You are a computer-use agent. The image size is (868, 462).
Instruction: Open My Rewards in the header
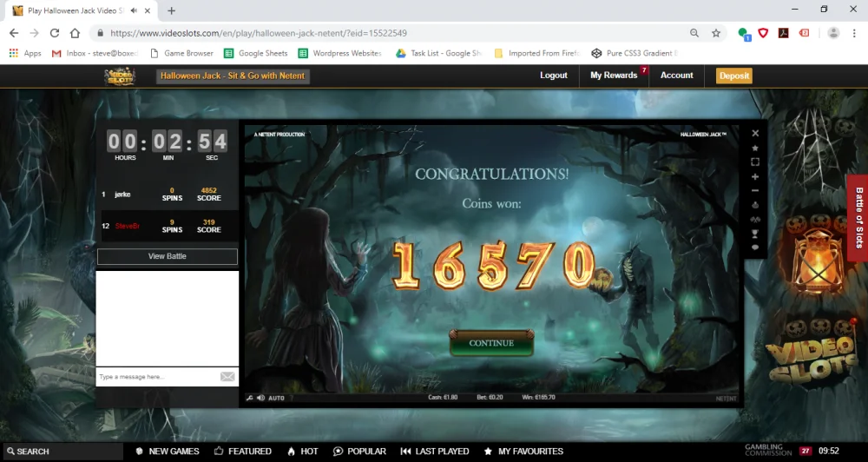[x=614, y=76]
